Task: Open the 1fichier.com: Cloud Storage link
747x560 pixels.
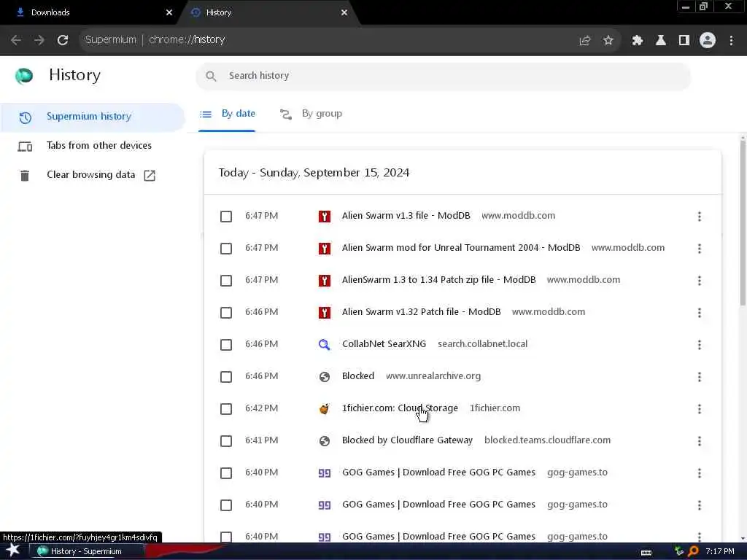Action: point(400,408)
